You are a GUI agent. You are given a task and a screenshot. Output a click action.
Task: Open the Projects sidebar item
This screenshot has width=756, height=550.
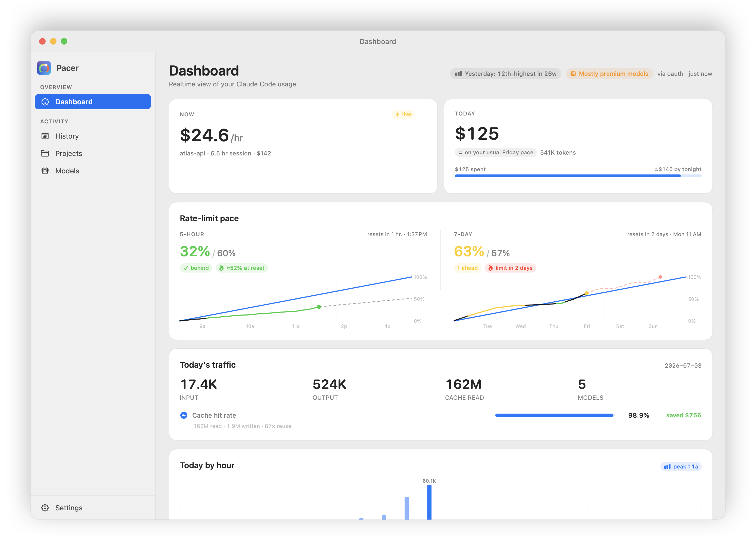(93, 154)
